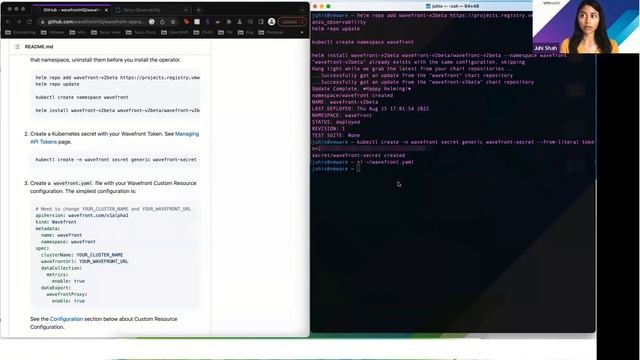Screen dimensions: 640x360
Task: Click the share page icon
Action: point(162,22)
